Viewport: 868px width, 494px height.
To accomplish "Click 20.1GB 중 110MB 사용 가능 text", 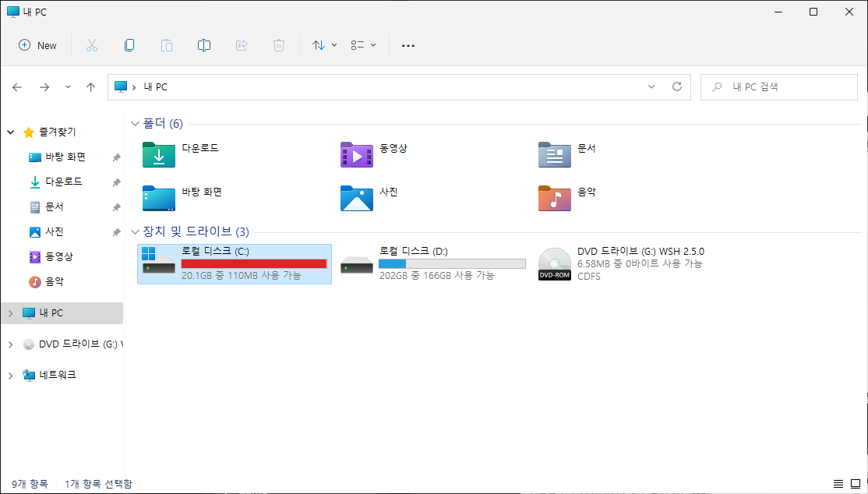I will pyautogui.click(x=242, y=276).
